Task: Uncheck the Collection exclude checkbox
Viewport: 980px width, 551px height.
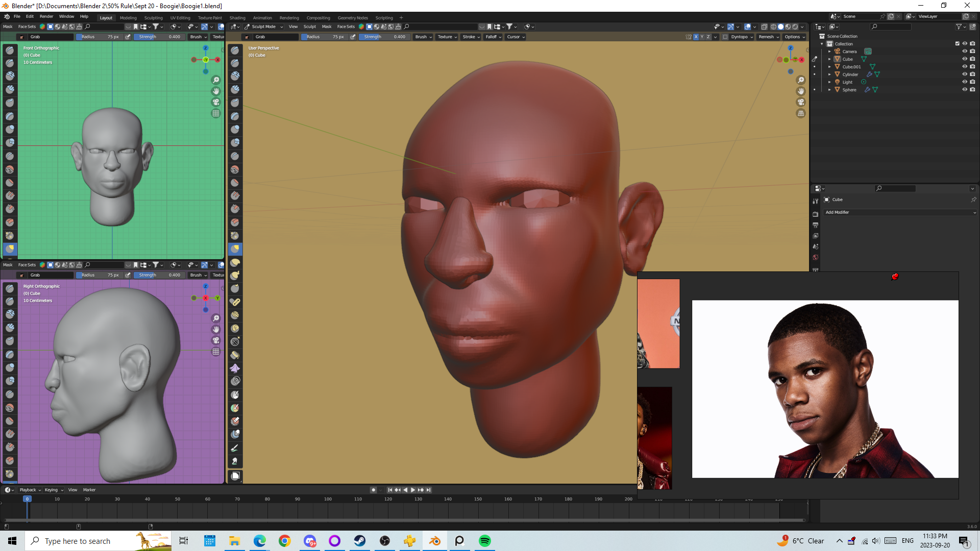Action: pyautogui.click(x=958, y=44)
